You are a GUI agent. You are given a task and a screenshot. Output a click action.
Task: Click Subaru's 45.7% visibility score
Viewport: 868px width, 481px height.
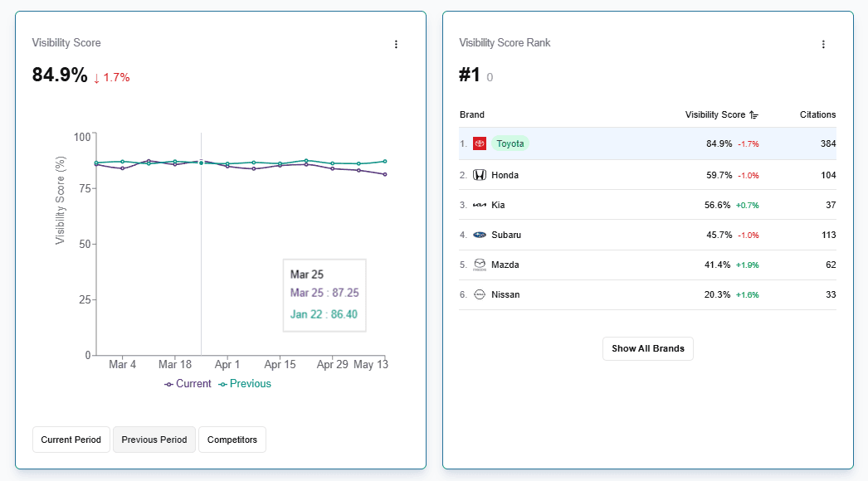click(719, 235)
